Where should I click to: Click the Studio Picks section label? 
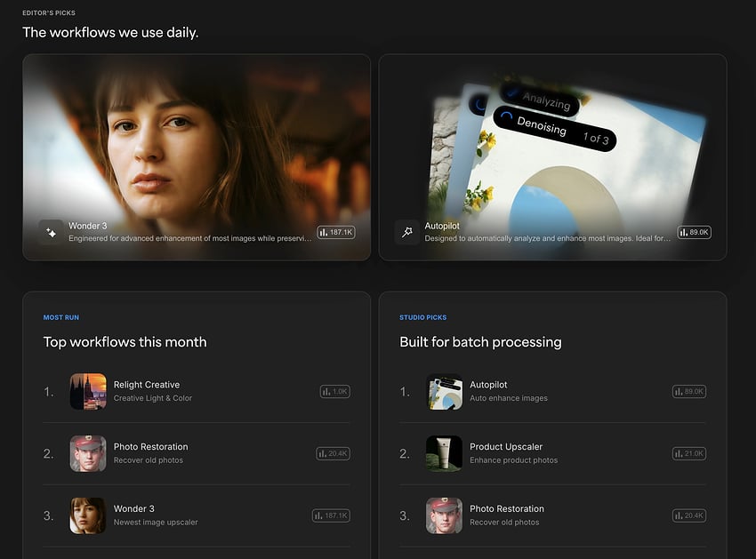point(422,317)
